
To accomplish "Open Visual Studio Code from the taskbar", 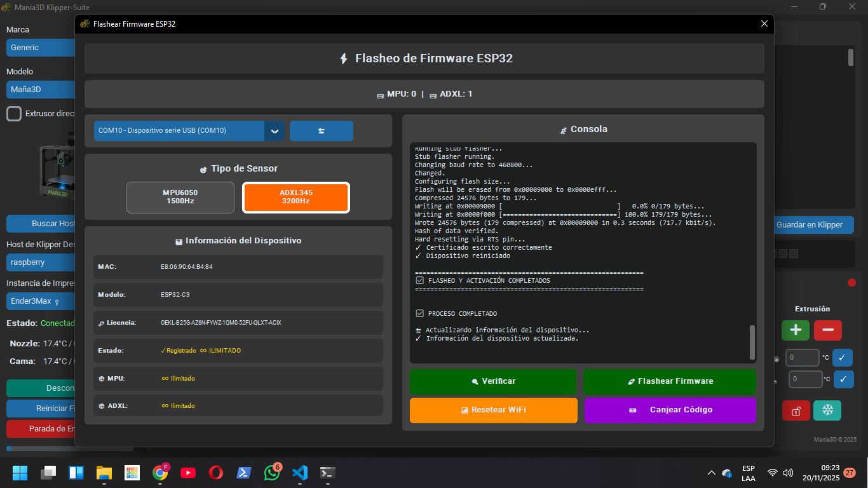I will (299, 473).
